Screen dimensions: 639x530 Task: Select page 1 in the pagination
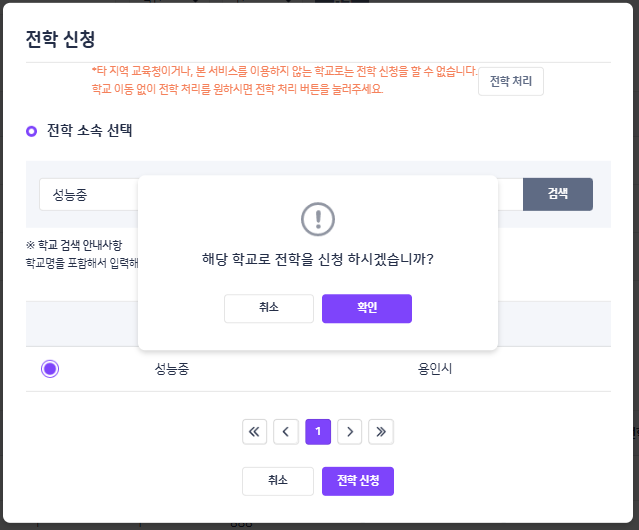coord(318,432)
